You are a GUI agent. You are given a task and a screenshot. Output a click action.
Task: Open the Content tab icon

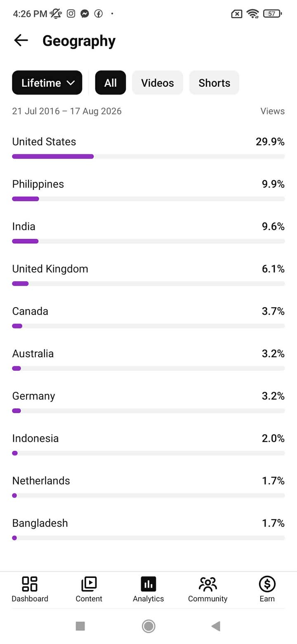coord(89,584)
